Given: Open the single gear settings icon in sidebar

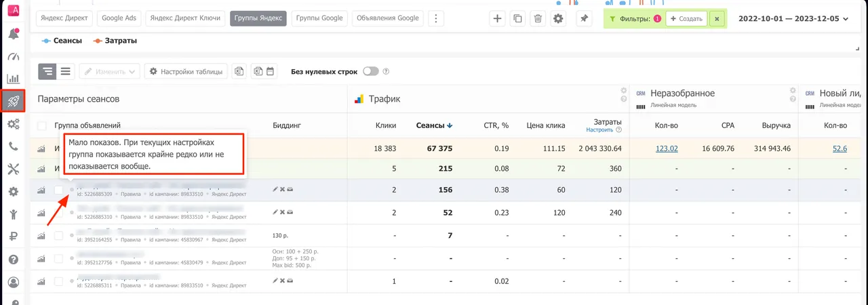Looking at the screenshot, I should [13, 192].
